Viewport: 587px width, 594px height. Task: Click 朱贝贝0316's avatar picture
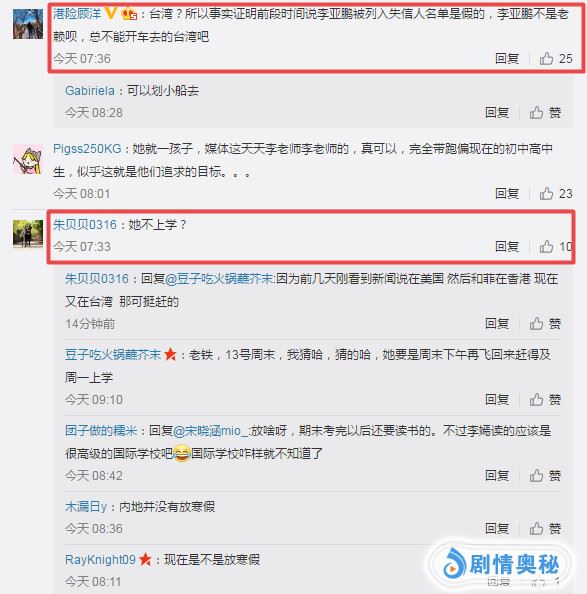[x=28, y=234]
